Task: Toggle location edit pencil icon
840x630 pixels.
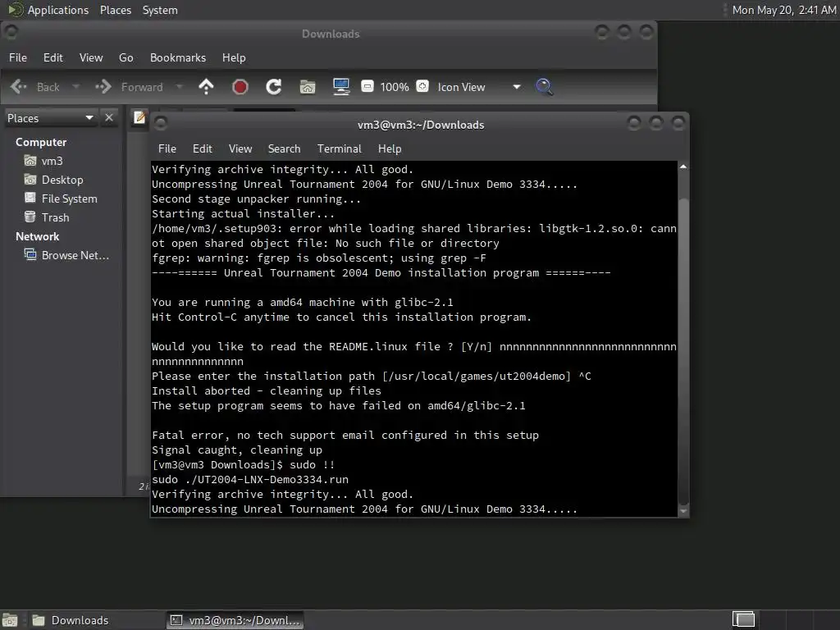Action: [139, 117]
